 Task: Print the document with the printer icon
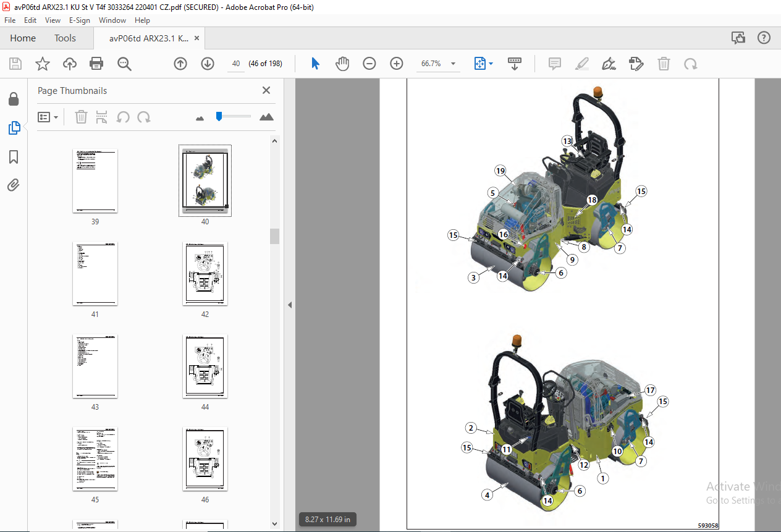pos(96,64)
